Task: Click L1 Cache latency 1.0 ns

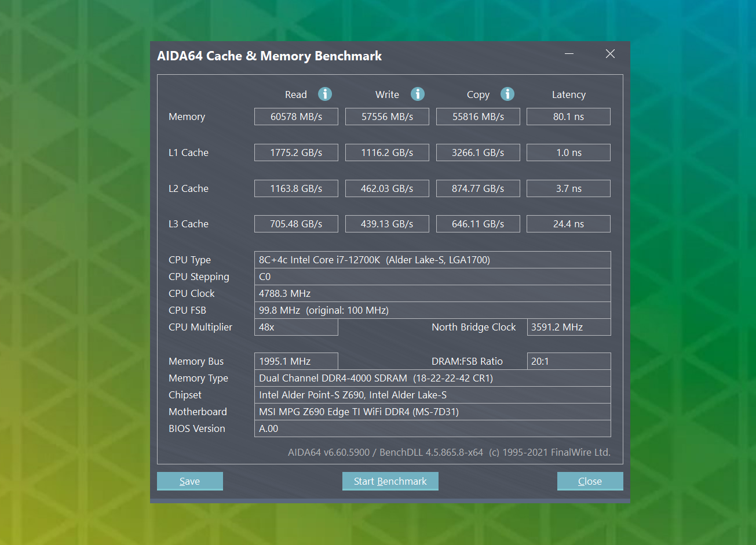Action: pyautogui.click(x=568, y=152)
